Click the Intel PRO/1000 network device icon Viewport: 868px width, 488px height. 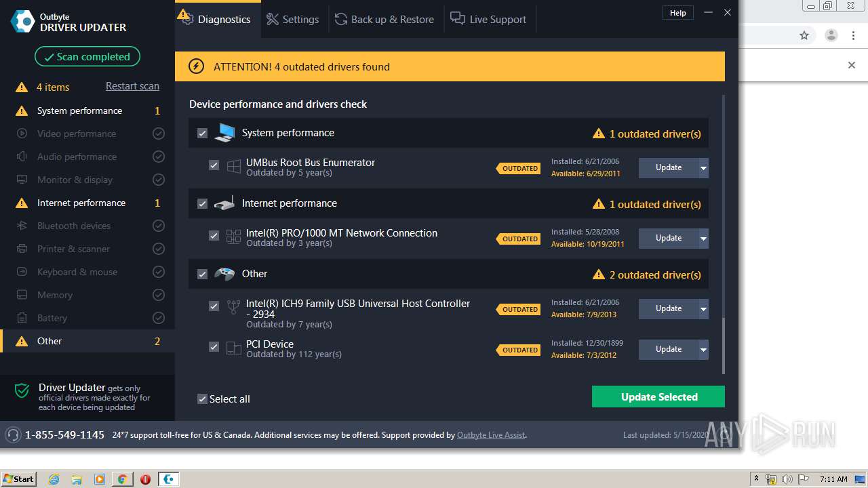(x=233, y=237)
